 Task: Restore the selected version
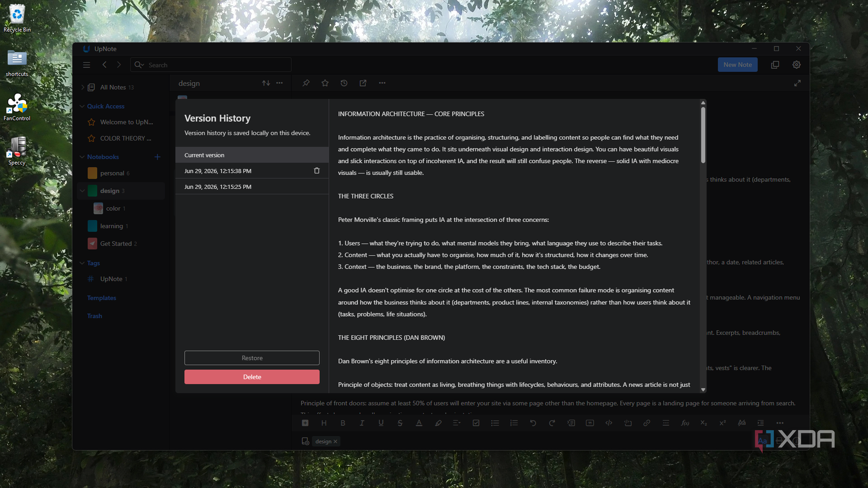pos(252,358)
